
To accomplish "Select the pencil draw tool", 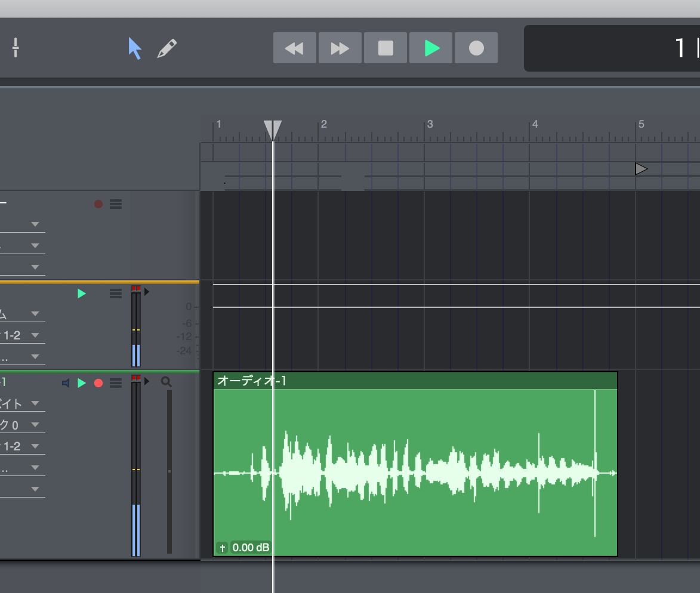I will click(x=167, y=48).
